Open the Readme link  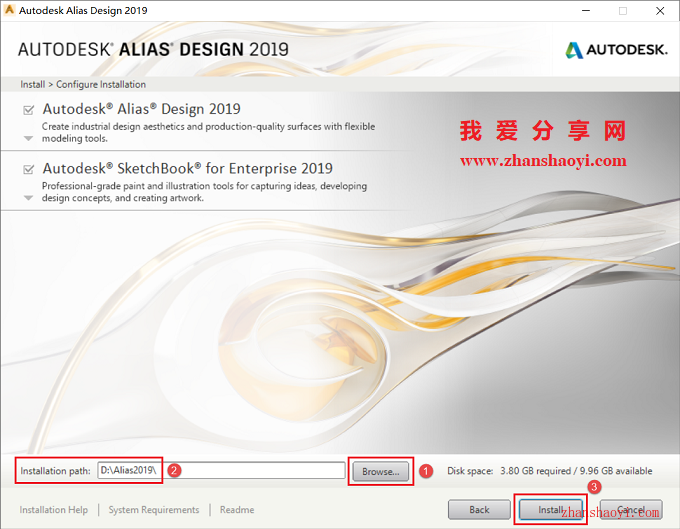point(237,510)
